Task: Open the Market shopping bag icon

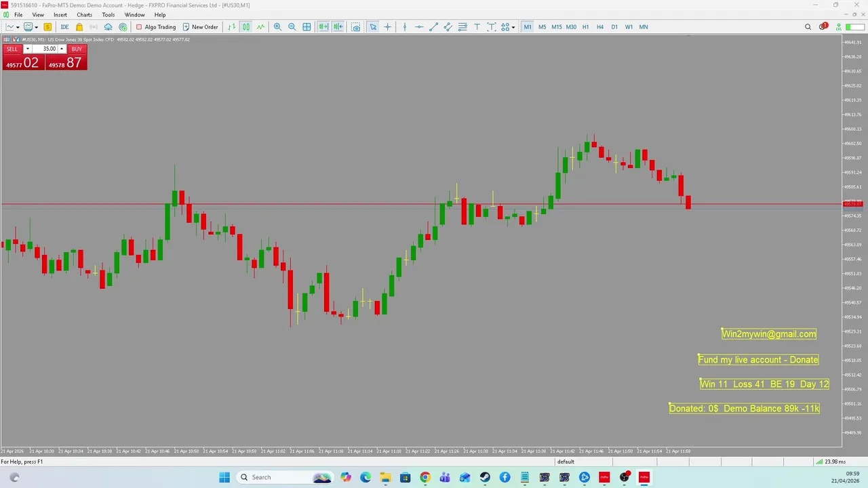Action: coord(79,27)
